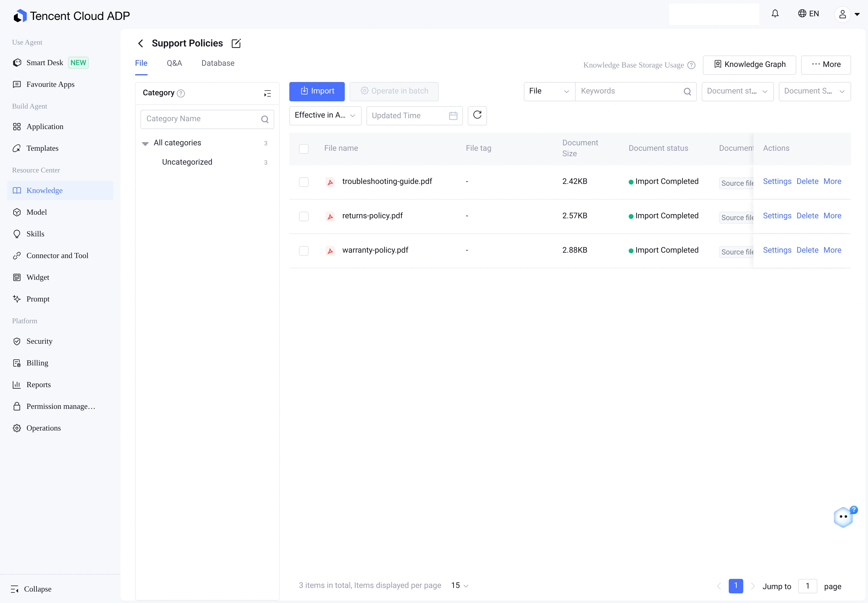Click Settings for warranty-policy.pdf
The image size is (868, 603).
(777, 250)
